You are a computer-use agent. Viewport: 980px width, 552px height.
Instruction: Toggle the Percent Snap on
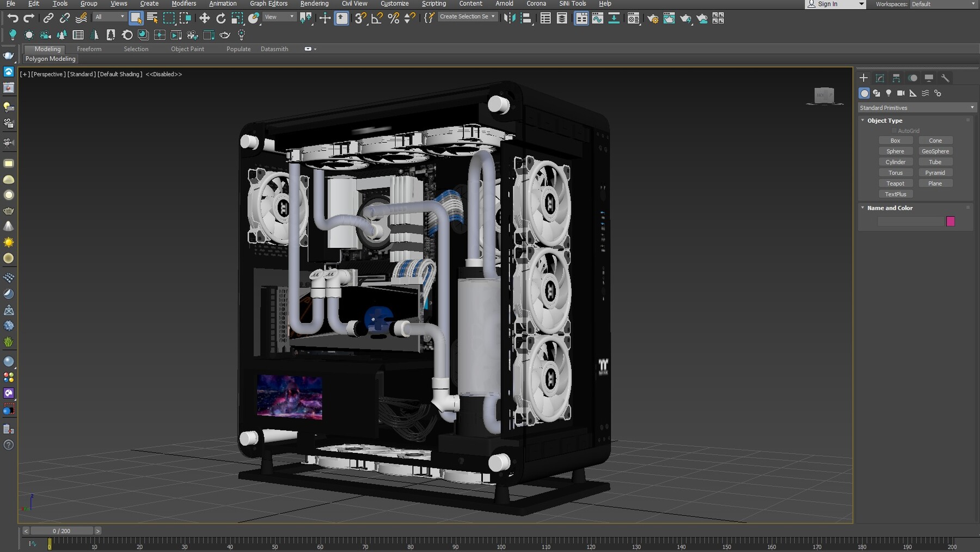(393, 17)
